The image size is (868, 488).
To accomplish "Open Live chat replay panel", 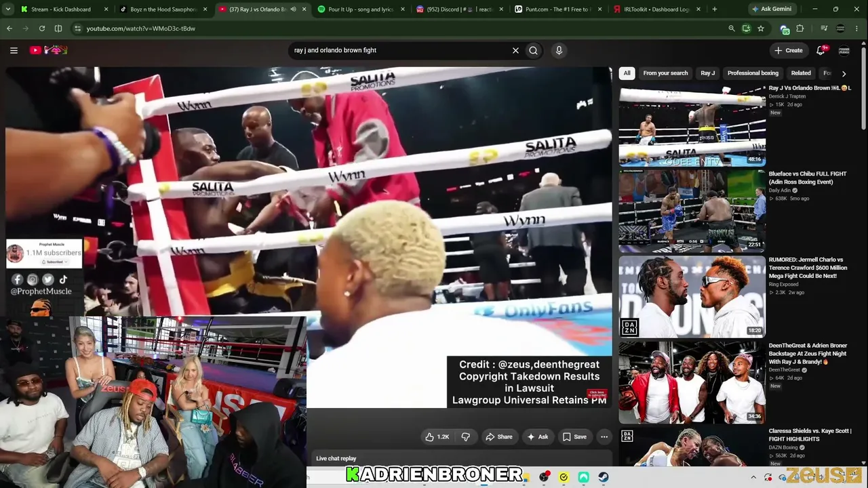I will click(x=460, y=458).
